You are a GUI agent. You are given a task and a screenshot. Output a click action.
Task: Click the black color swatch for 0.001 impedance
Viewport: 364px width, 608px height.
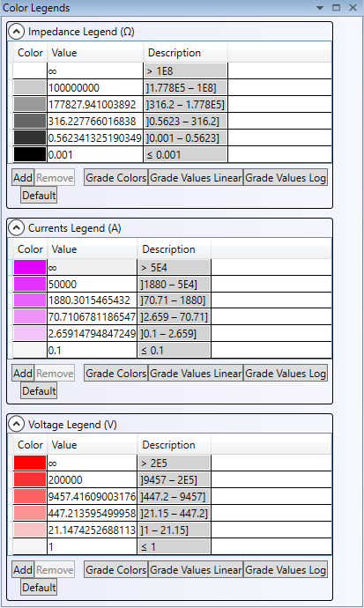30,154
